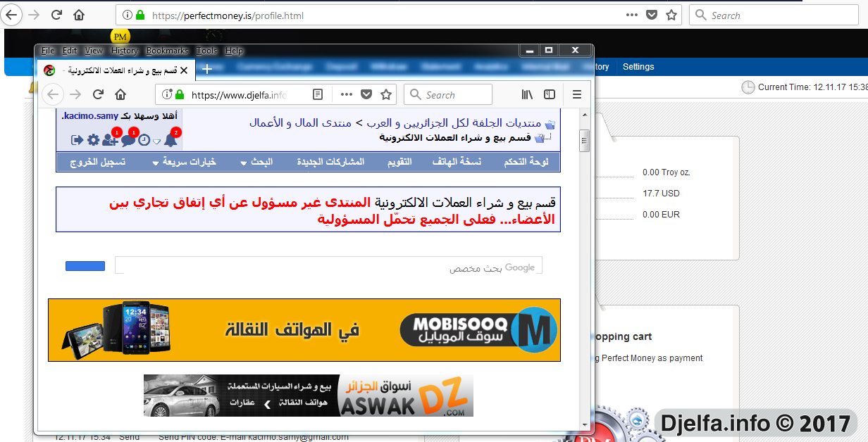The image size is (868, 442).
Task: Show site info for perfectmoney.is
Action: point(128,15)
